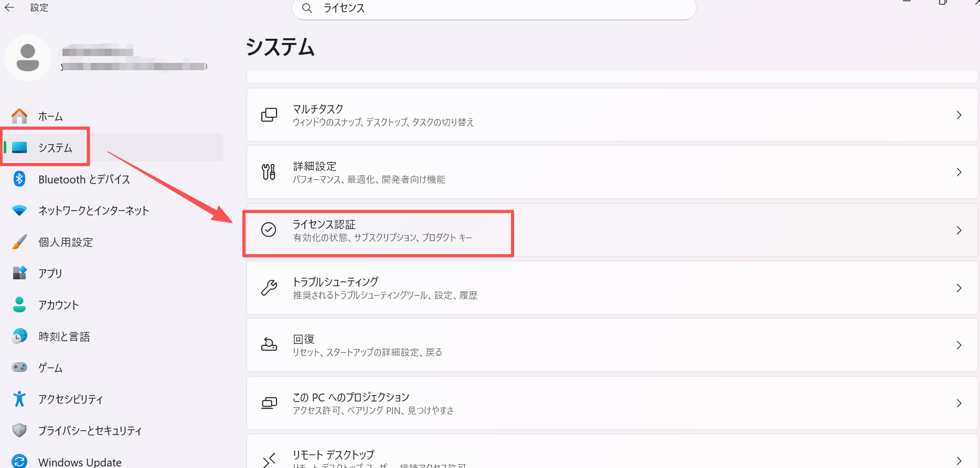Viewport: 980px width, 468px height.
Task: Click the ライセンス認証 checkmark icon
Action: (269, 230)
